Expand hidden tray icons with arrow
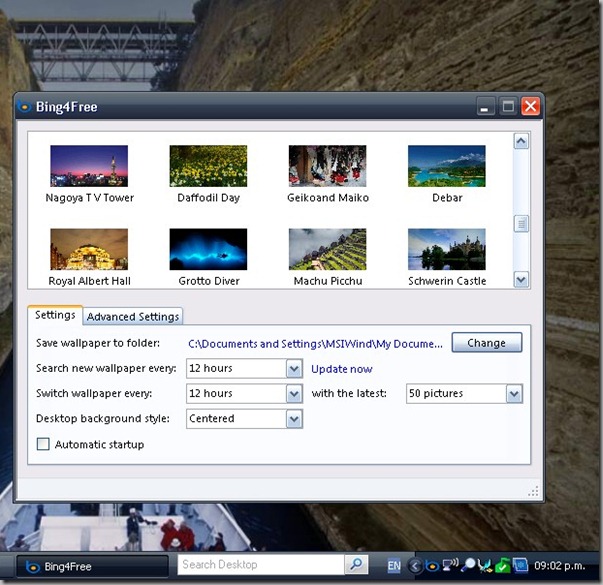 click(x=416, y=566)
